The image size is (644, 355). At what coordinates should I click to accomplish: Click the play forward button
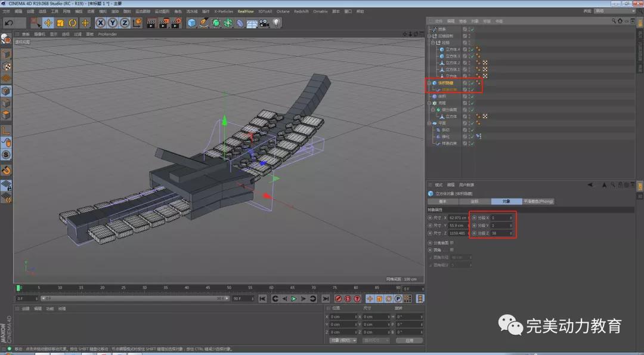click(x=293, y=299)
